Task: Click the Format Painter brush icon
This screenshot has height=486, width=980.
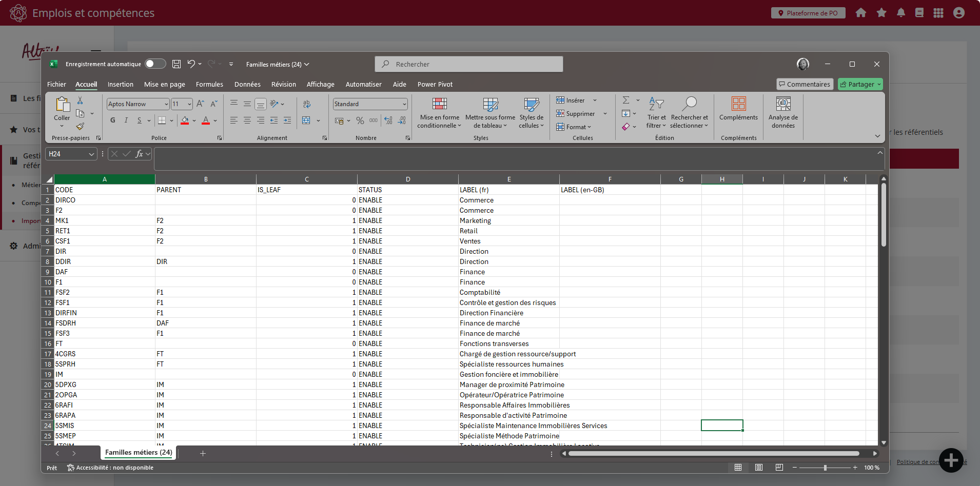Action: (80, 126)
